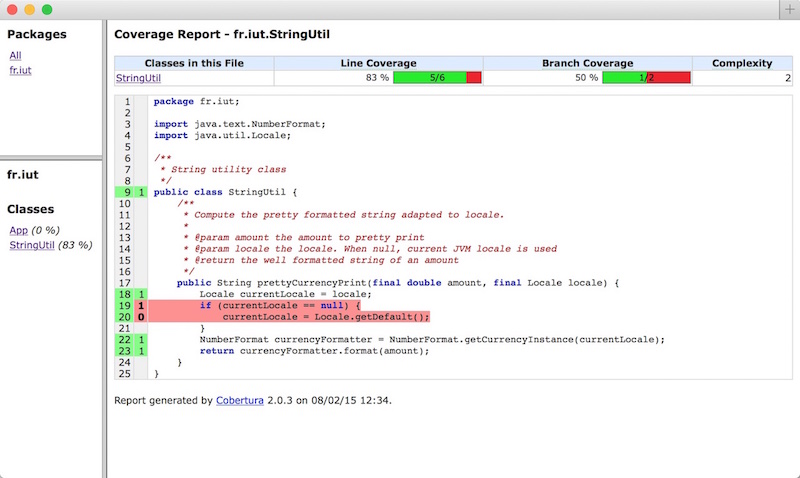The image size is (800, 478).
Task: Open StringUtil link in Classes sidebar
Action: [32, 245]
